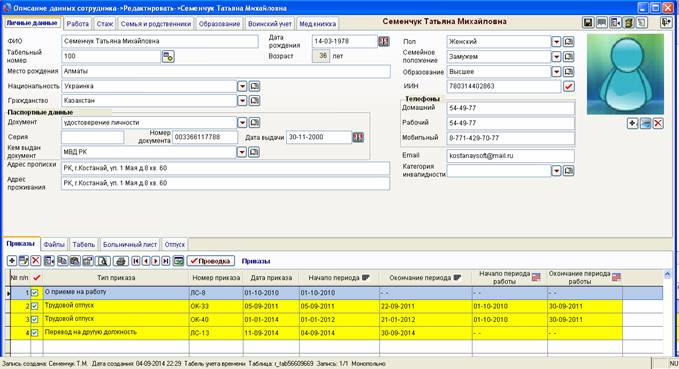Viewport: 679px width, 369px height.
Task: Open the reference list for Образование
Action: coord(569,71)
